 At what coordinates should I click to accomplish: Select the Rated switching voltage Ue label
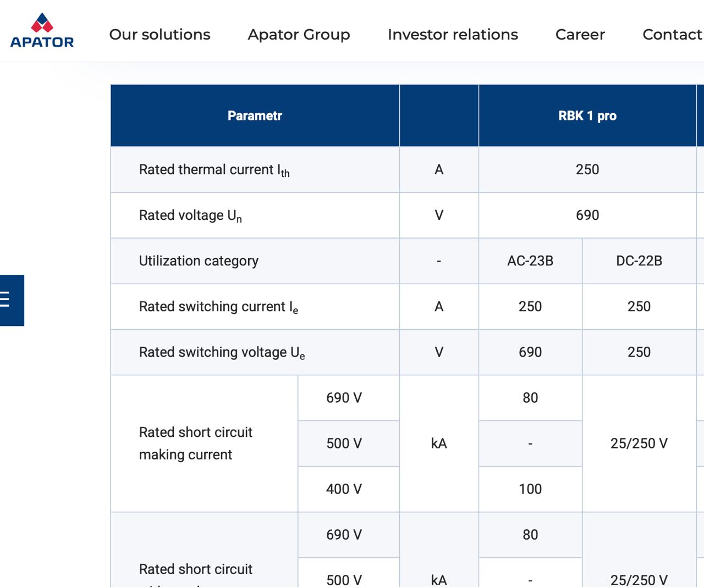pyautogui.click(x=222, y=352)
